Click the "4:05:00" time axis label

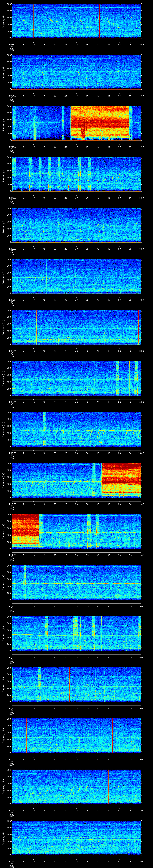(x=12, y=249)
